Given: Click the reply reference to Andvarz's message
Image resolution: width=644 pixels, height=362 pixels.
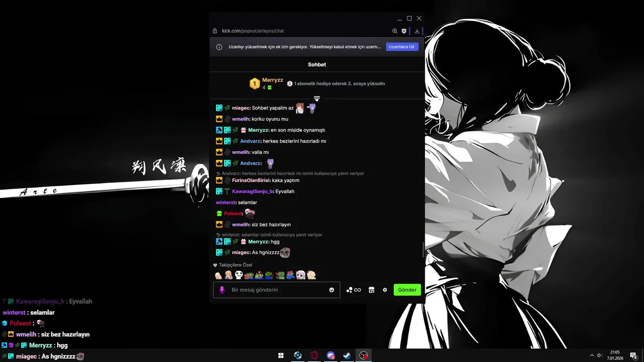Looking at the screenshot, I should 290,173.
